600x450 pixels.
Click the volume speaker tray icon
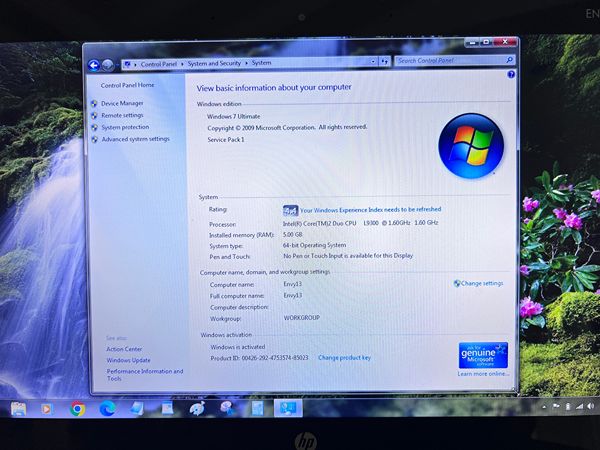point(591,406)
